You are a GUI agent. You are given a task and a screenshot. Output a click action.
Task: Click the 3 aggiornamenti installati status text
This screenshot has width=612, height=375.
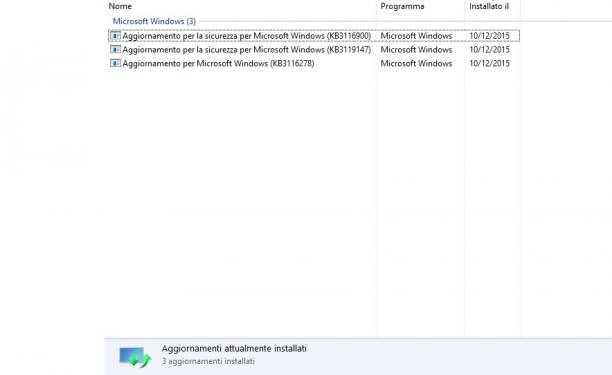(208, 361)
